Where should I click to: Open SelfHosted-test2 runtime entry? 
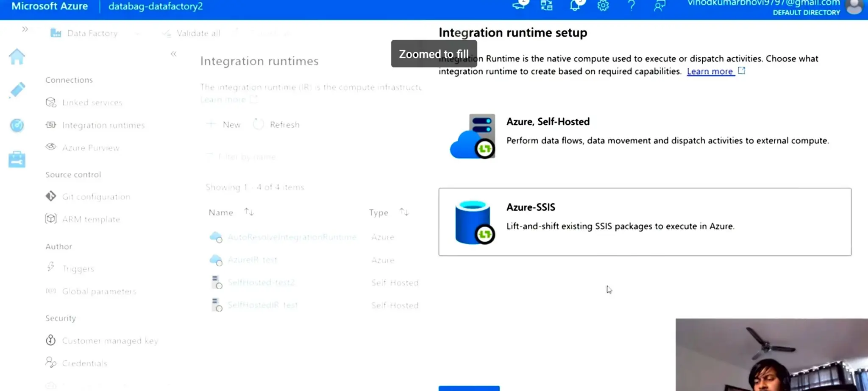click(261, 282)
